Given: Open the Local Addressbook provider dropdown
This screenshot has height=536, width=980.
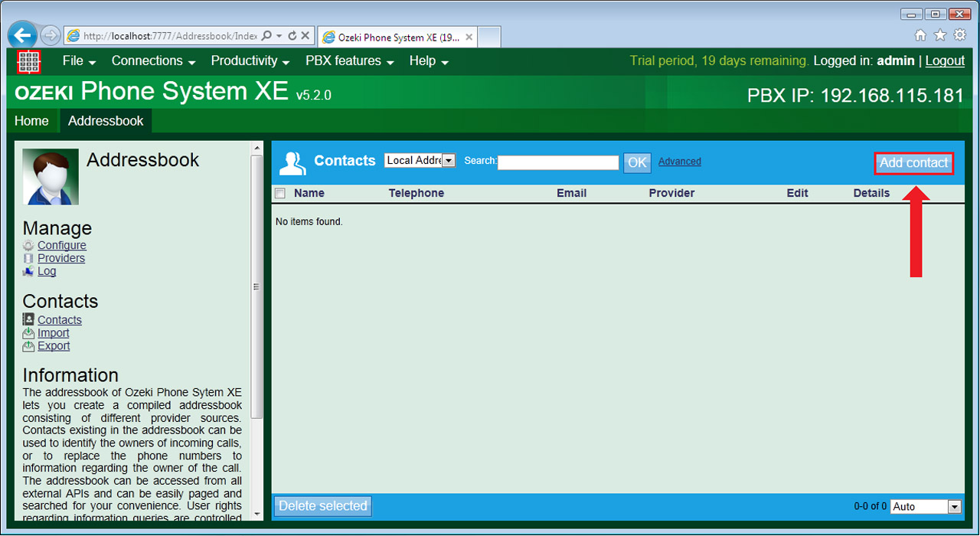Looking at the screenshot, I should pos(420,161).
